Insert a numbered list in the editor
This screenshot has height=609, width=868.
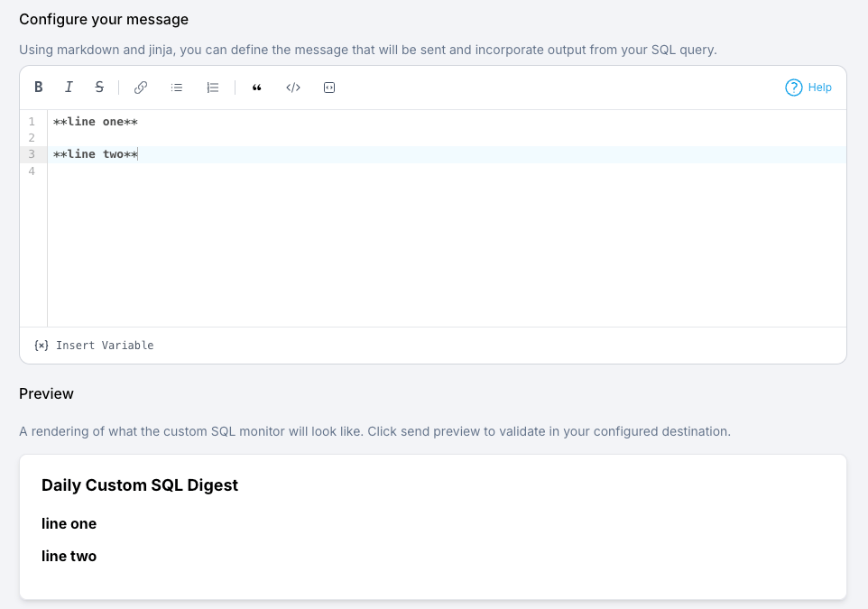213,88
